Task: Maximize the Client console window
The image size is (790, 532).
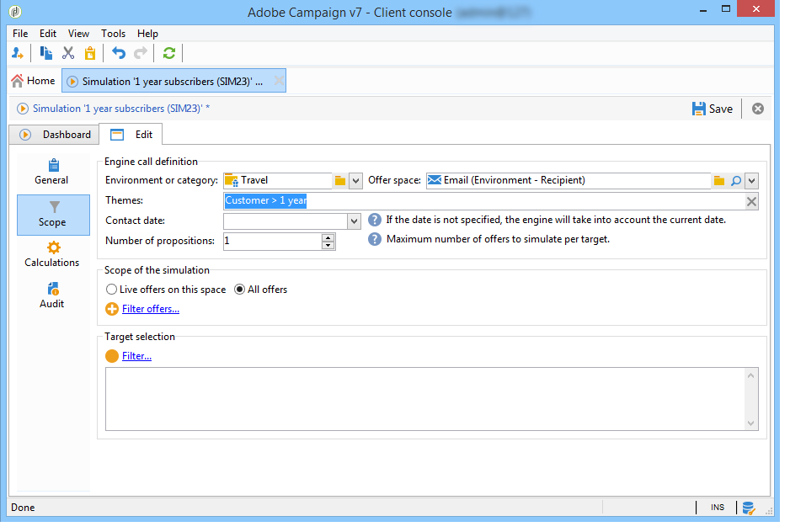Action: (x=726, y=9)
